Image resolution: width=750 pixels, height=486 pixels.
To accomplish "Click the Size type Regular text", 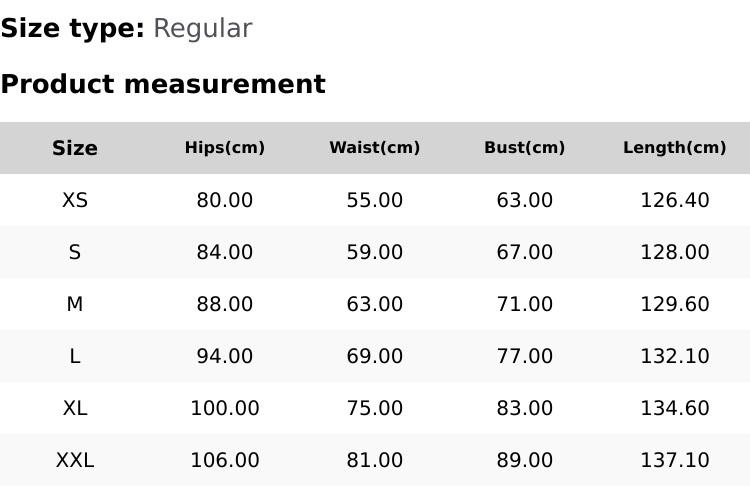I will (126, 29).
